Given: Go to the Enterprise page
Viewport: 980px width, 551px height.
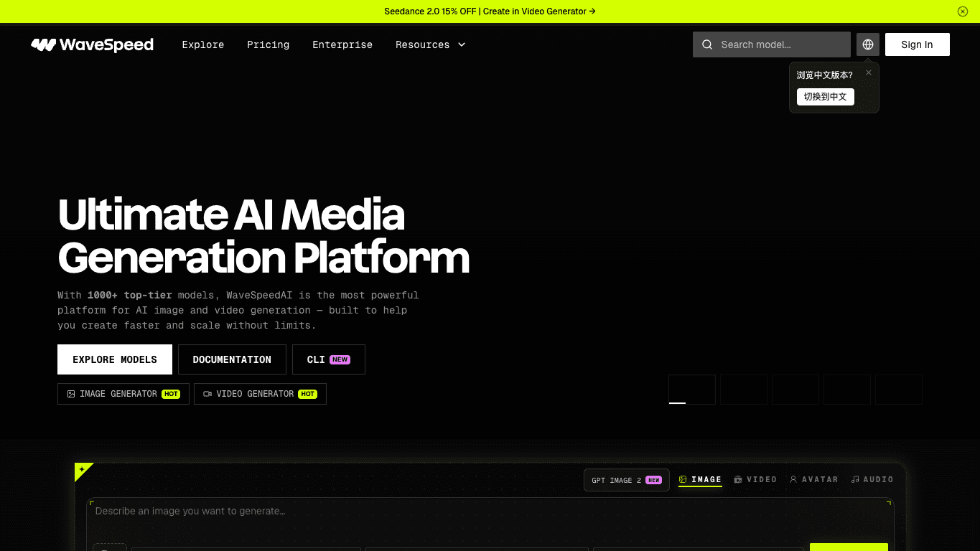Looking at the screenshot, I should point(342,44).
